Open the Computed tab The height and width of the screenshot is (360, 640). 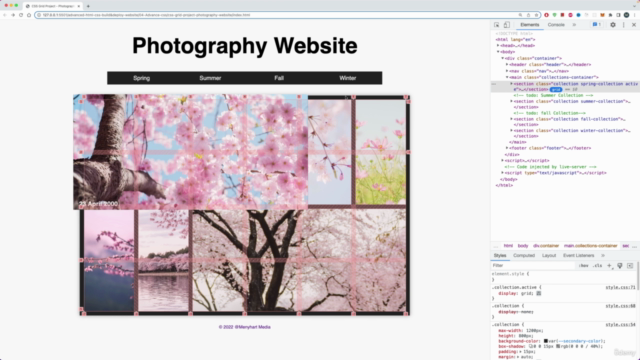524,256
